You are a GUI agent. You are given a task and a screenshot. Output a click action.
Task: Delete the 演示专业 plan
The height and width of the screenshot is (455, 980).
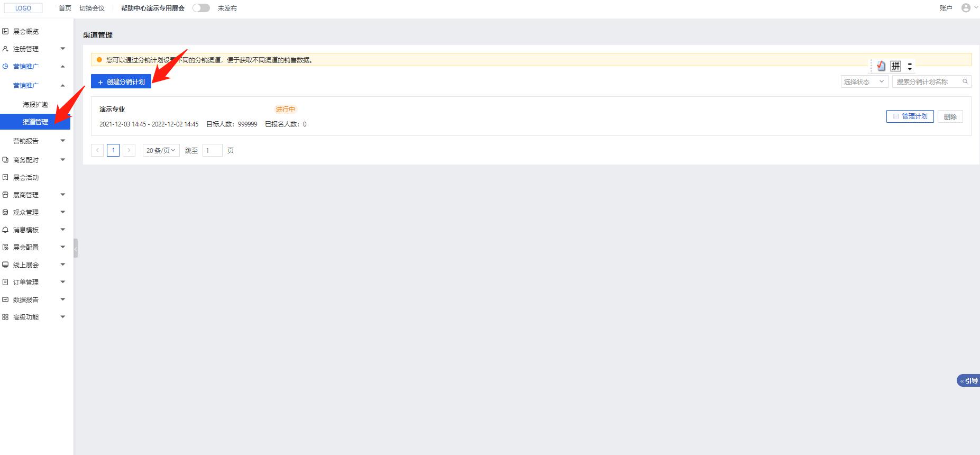950,116
